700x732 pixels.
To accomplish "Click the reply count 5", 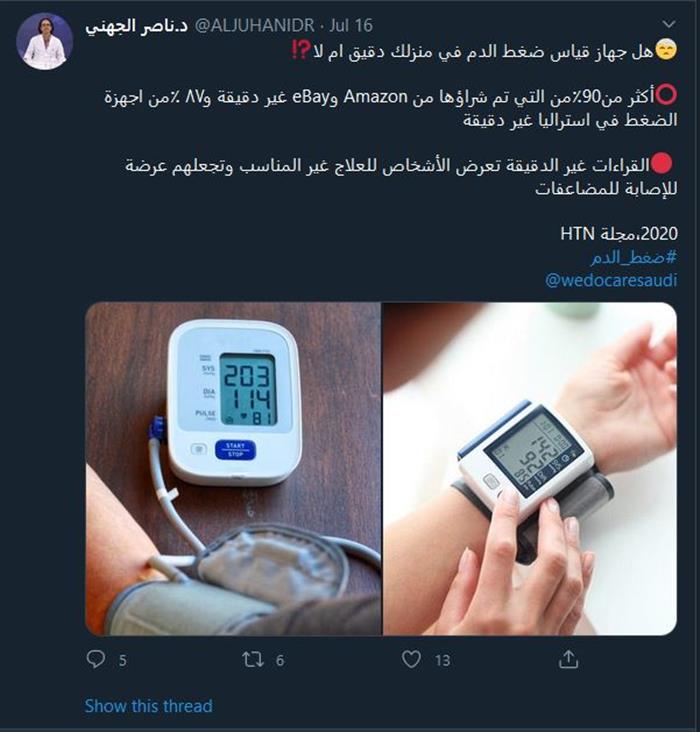I will [122, 660].
